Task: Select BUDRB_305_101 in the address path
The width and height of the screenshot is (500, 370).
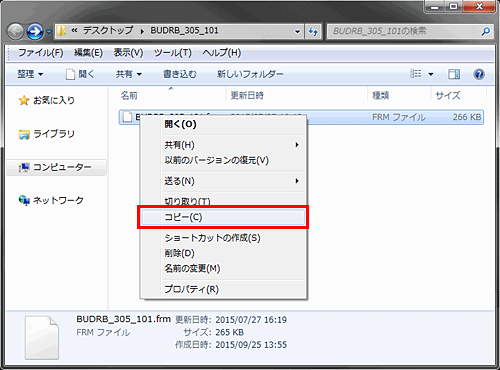Action: pyautogui.click(x=184, y=31)
